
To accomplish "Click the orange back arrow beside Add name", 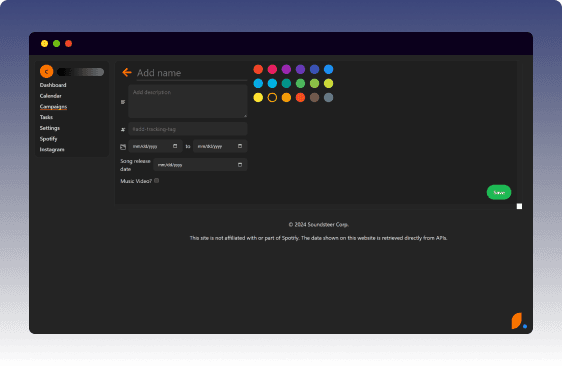I will pos(127,72).
